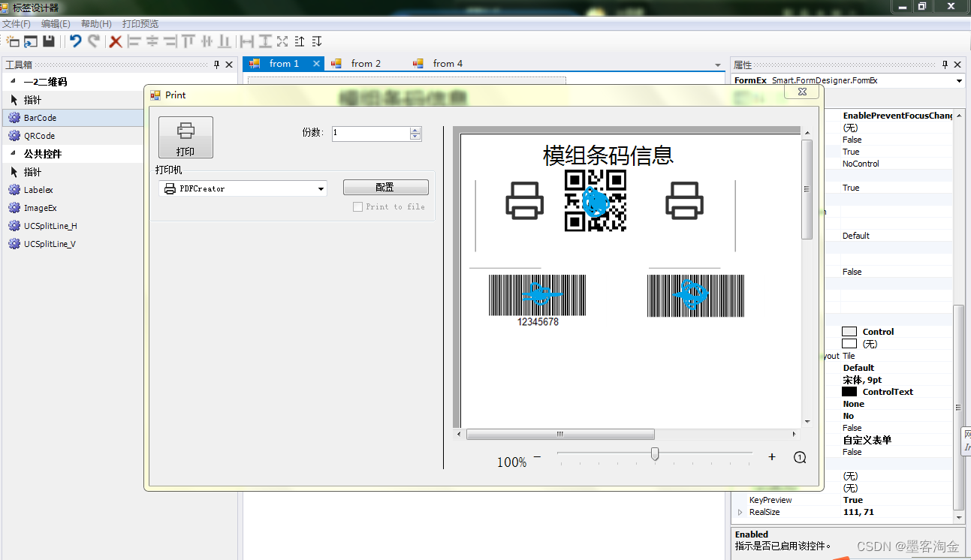Select the ImageEx control in toolbox

click(x=74, y=208)
